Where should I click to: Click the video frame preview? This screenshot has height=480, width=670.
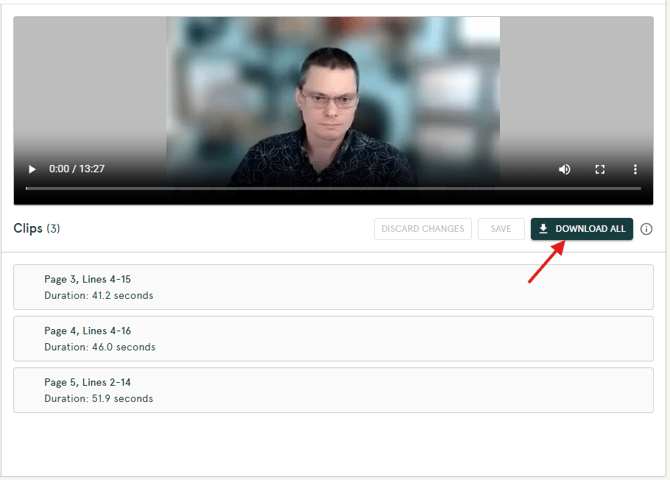[x=333, y=90]
